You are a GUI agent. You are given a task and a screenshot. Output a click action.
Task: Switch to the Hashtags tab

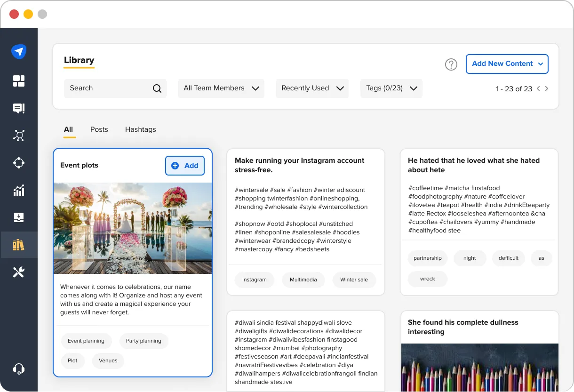(x=140, y=129)
